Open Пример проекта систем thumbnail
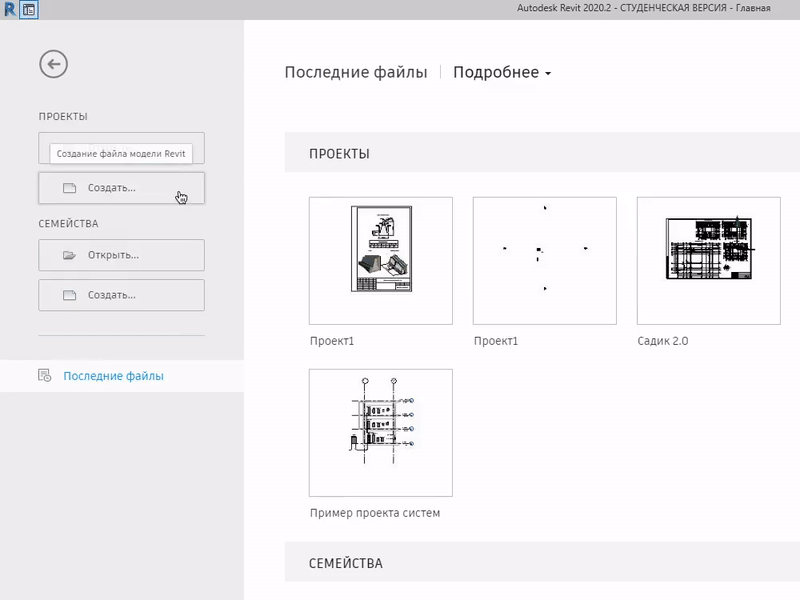This screenshot has width=800, height=600. coord(380,432)
